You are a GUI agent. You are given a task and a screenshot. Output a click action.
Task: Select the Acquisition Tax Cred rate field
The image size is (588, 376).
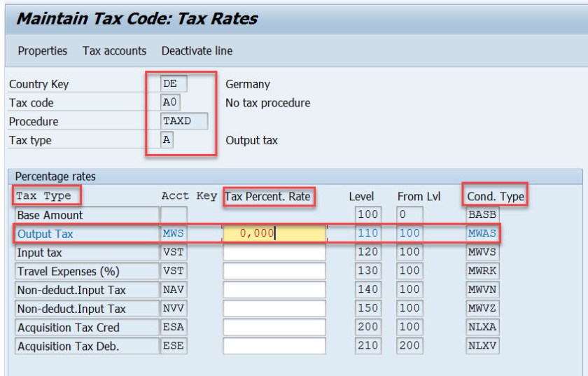pyautogui.click(x=274, y=327)
